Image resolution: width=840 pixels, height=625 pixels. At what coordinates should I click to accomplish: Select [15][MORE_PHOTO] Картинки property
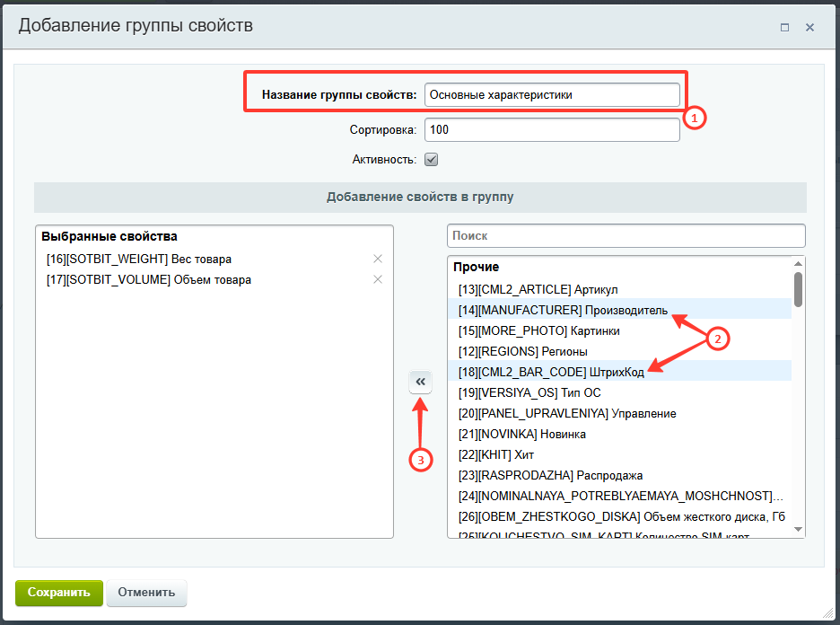click(619, 330)
